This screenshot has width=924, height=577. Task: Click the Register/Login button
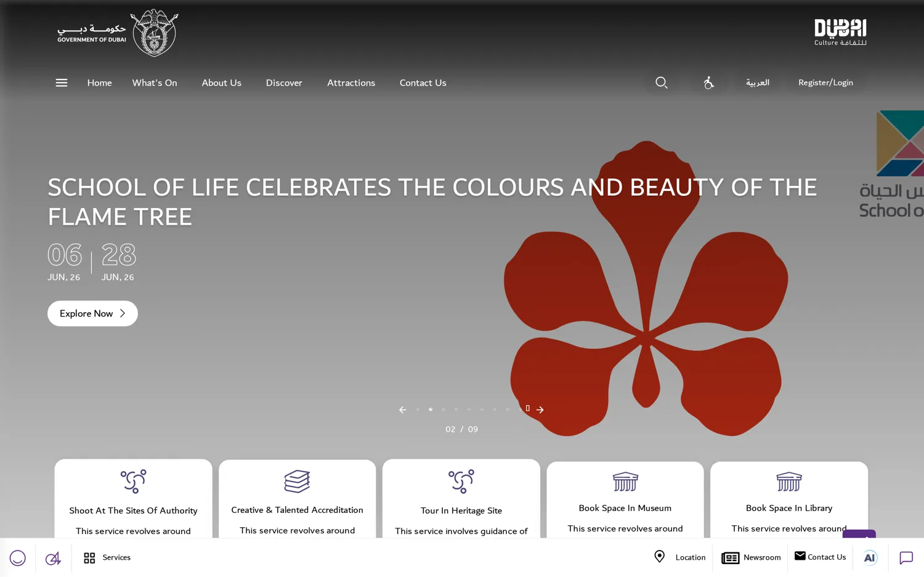click(x=825, y=83)
